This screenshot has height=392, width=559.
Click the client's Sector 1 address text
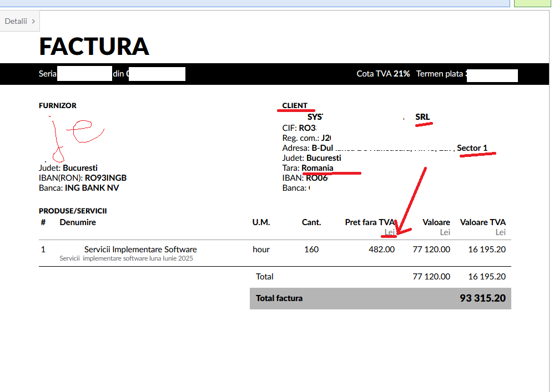pyautogui.click(x=472, y=148)
